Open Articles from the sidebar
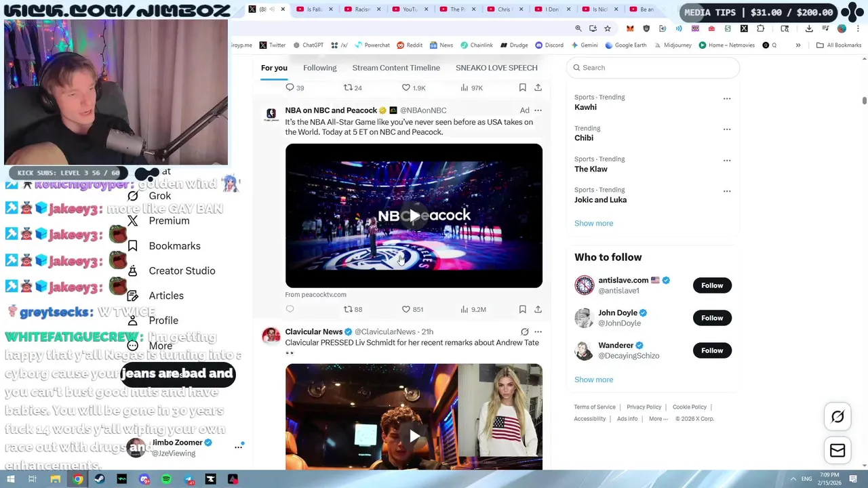The width and height of the screenshot is (868, 488). (x=155, y=296)
